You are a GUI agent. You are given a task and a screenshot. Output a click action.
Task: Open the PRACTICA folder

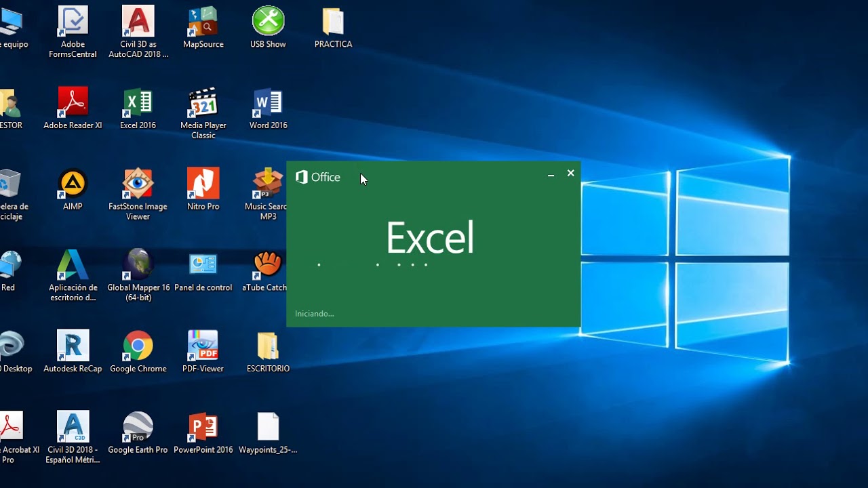coord(333,27)
